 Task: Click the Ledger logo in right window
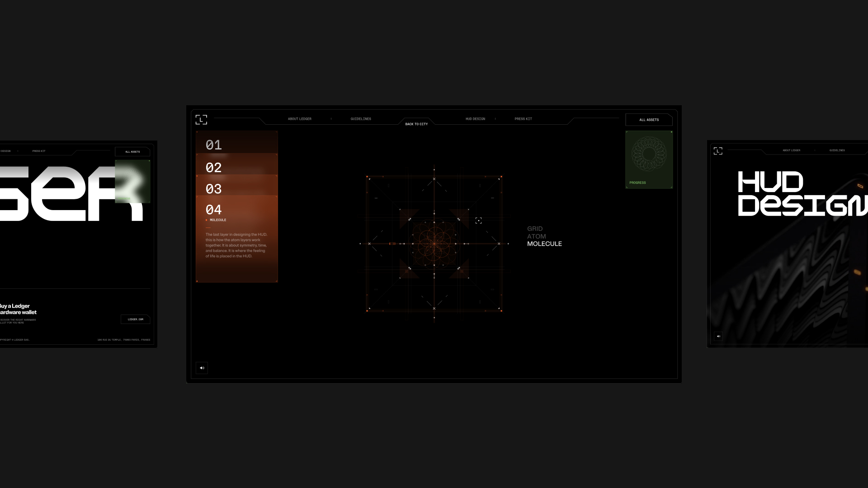[718, 150]
